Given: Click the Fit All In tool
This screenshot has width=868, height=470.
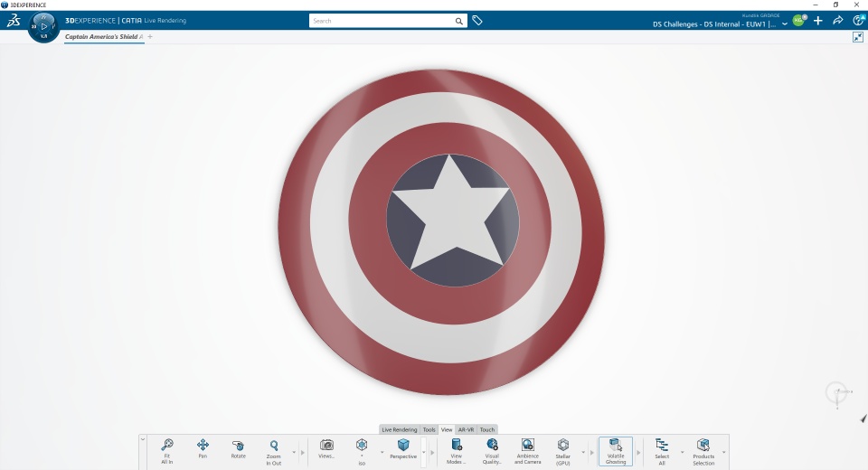Looking at the screenshot, I should click(167, 451).
